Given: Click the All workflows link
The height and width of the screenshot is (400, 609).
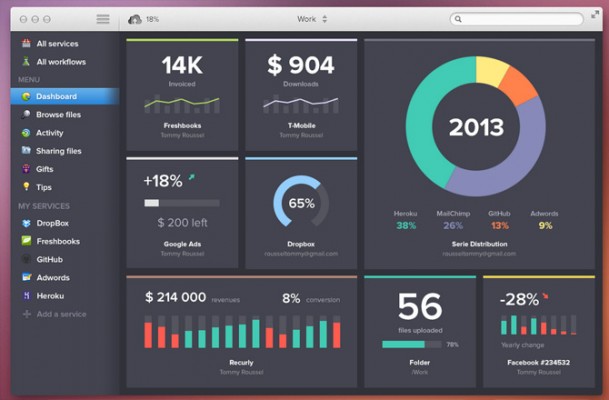Looking at the screenshot, I should [61, 62].
